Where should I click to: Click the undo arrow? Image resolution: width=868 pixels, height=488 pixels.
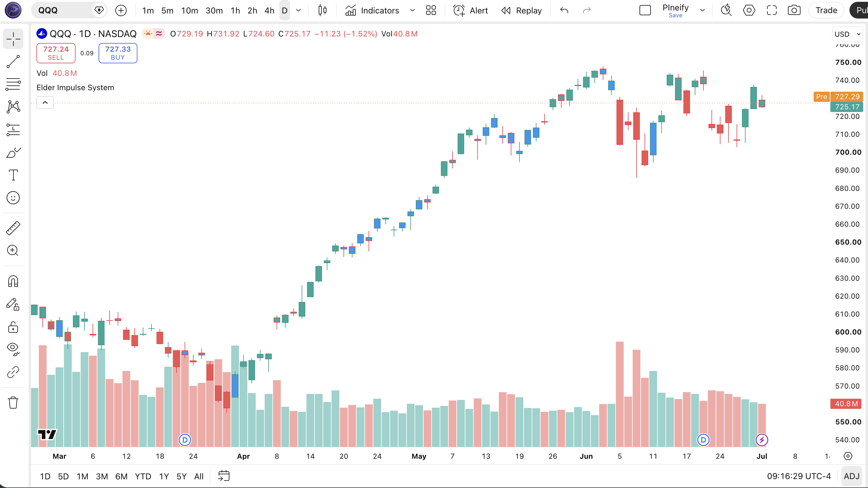tap(565, 10)
